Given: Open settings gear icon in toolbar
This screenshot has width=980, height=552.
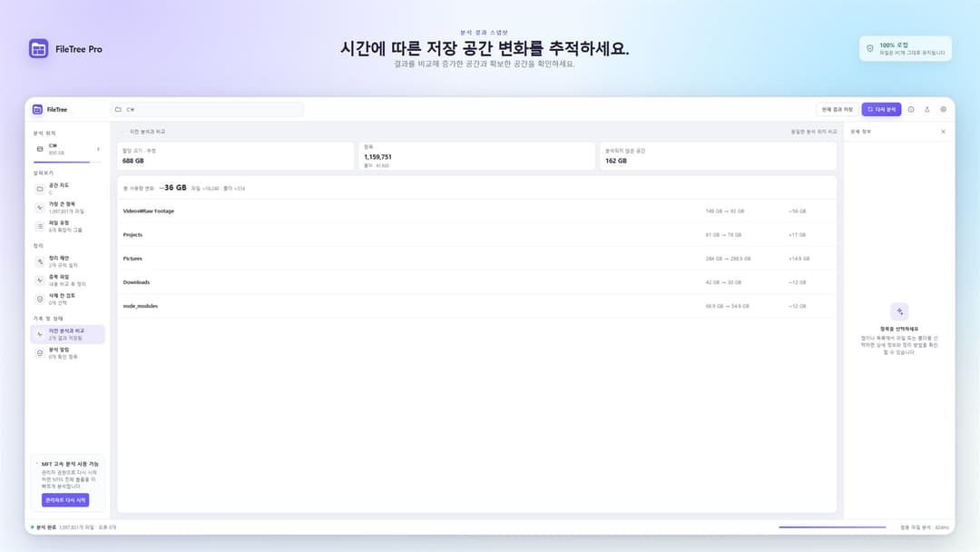Looking at the screenshot, I should [x=943, y=109].
